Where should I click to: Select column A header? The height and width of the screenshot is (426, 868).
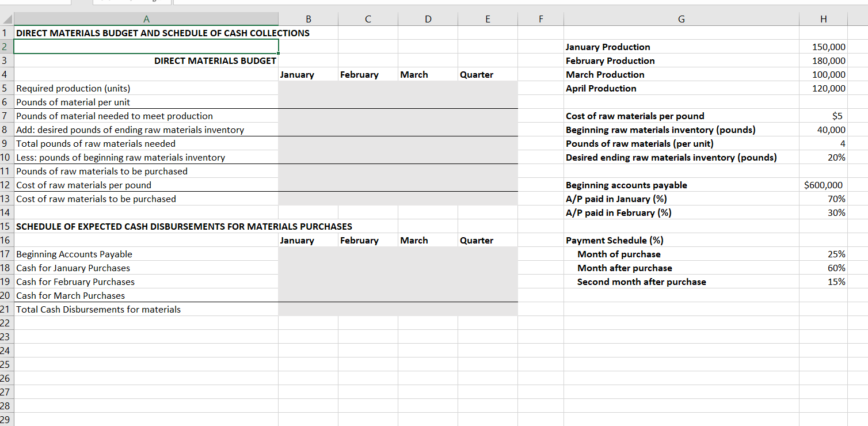pos(146,19)
